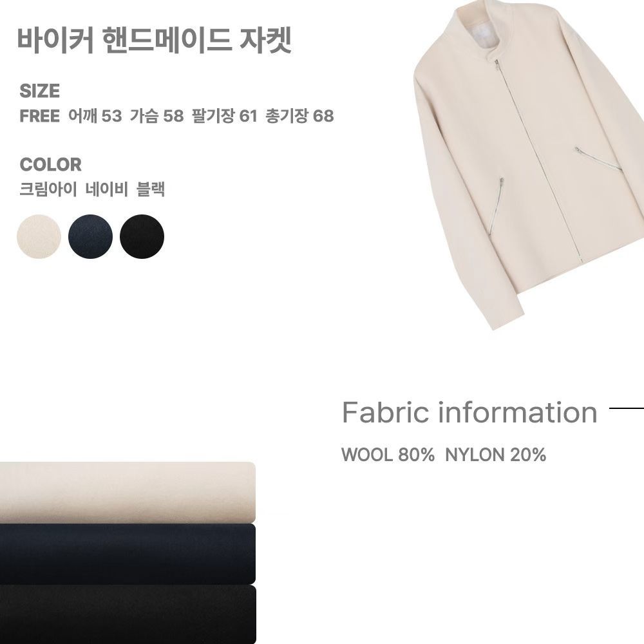Click the 네이비 color name
This screenshot has height=644, width=644.
[x=107, y=189]
